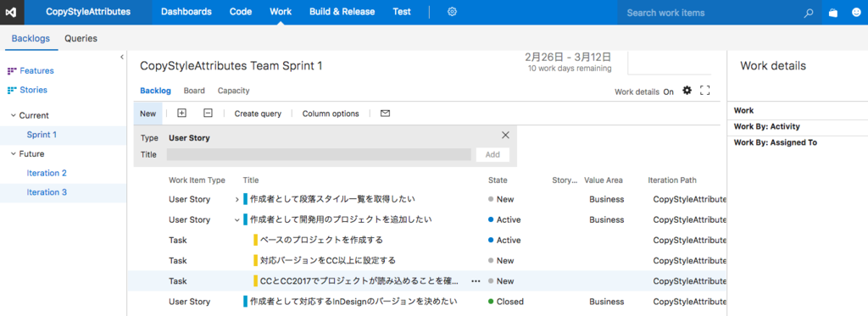Open backlog settings gear icon
This screenshot has height=316, width=868.
tap(687, 90)
